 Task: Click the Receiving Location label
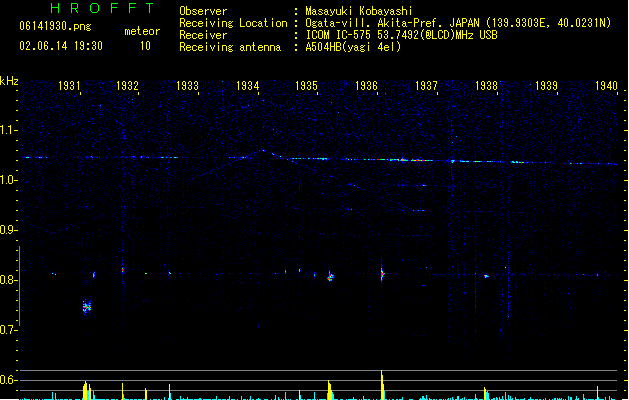[x=233, y=23]
